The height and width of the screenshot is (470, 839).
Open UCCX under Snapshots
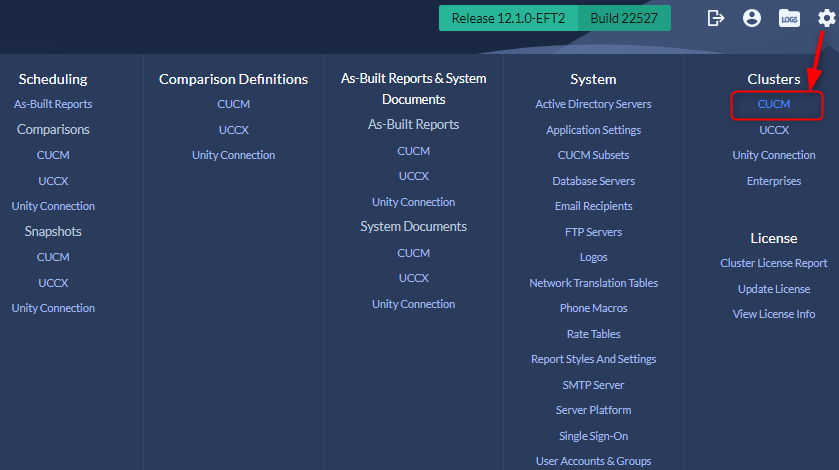pos(53,283)
